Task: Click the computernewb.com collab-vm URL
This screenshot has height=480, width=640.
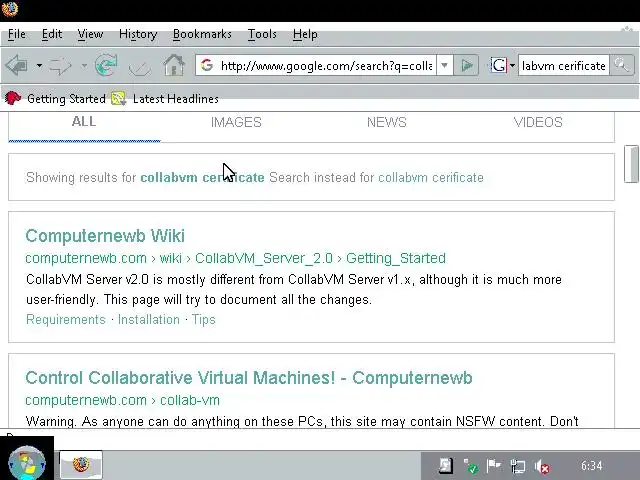Action: [122, 400]
